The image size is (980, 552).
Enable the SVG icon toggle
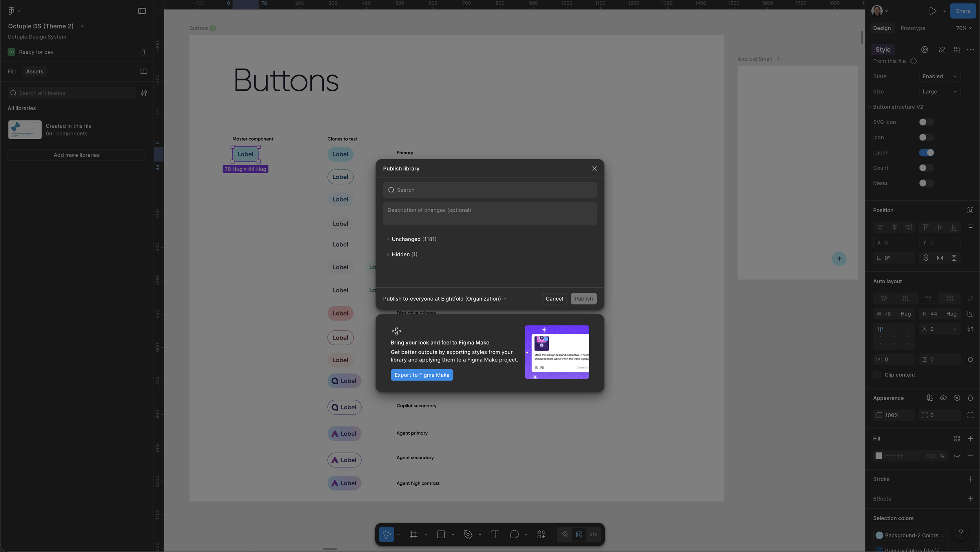pyautogui.click(x=926, y=122)
